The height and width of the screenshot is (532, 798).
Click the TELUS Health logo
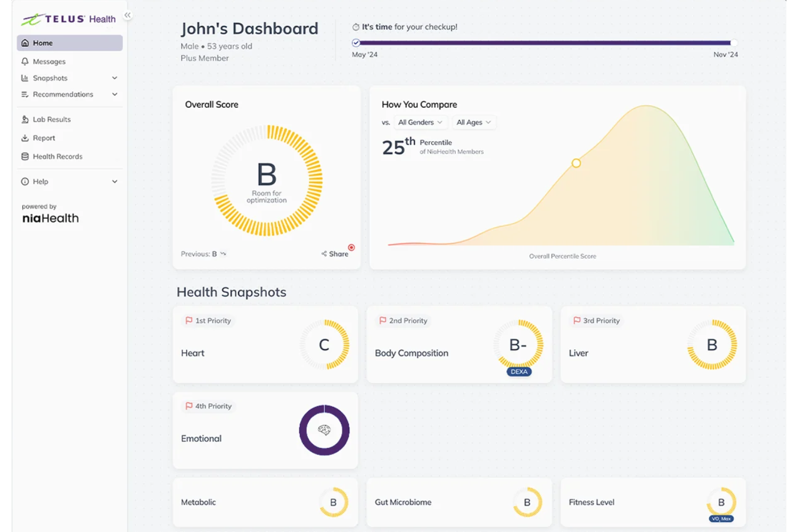tap(68, 19)
